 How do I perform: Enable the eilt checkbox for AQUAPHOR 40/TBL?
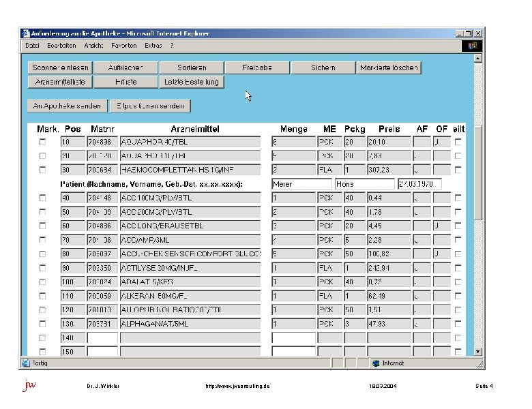(458, 142)
